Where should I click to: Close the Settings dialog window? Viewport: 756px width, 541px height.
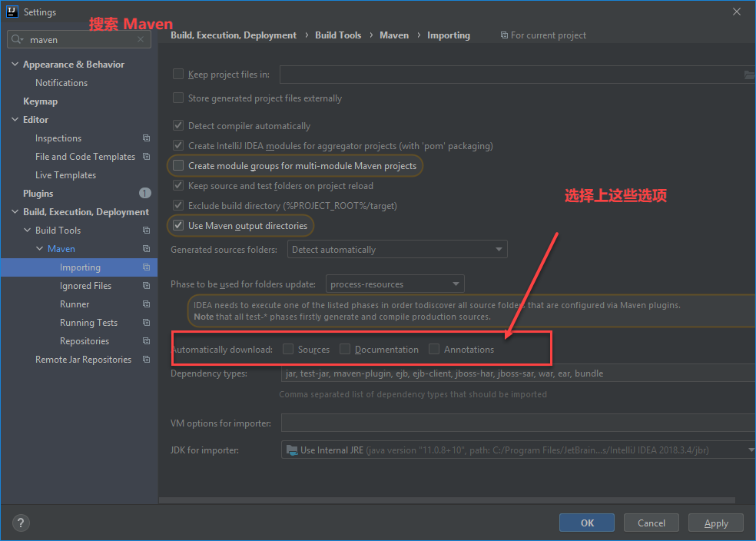[x=737, y=12]
